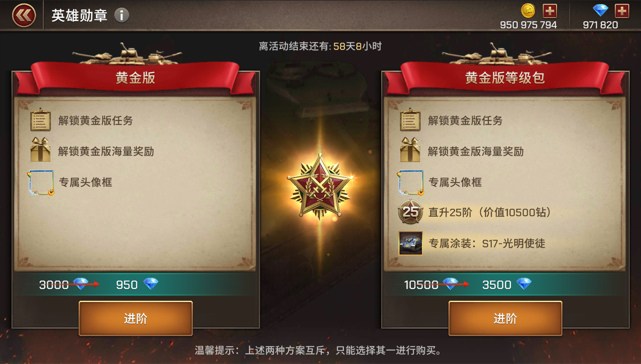Add gold coins with the plus button

click(x=549, y=10)
